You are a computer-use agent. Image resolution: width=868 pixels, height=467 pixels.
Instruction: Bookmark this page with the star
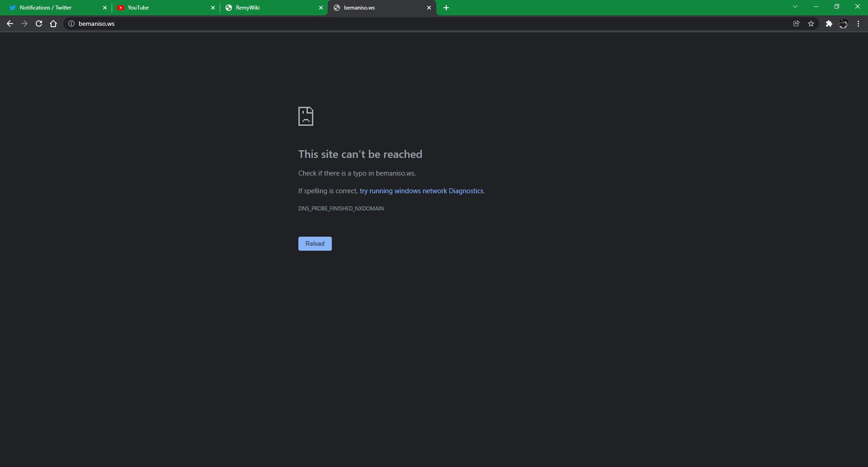point(811,24)
